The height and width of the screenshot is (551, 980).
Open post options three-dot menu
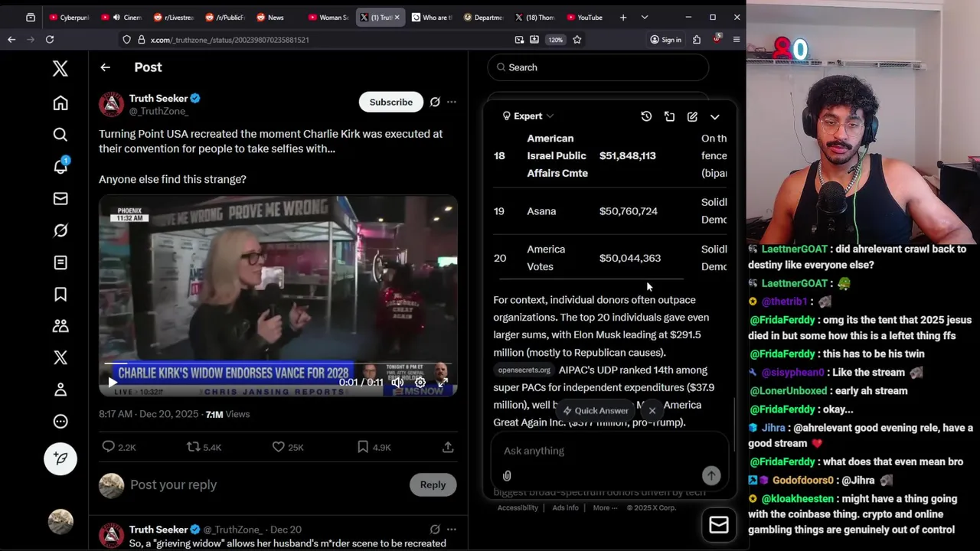tap(452, 102)
